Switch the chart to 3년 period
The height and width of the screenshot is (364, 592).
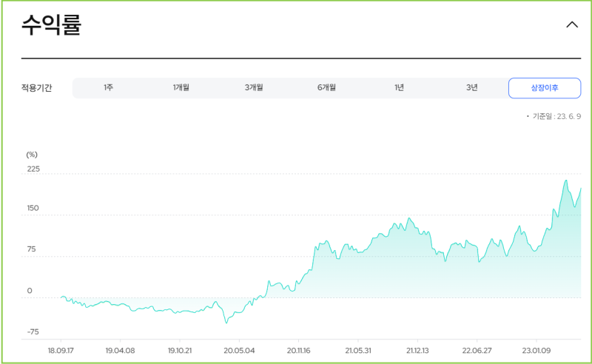471,87
